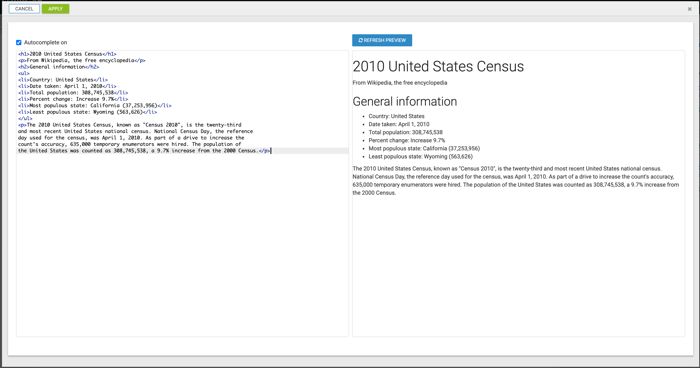700x368 pixels.
Task: Click preview bullet 'Total population: 308,745,538'
Action: tap(405, 132)
